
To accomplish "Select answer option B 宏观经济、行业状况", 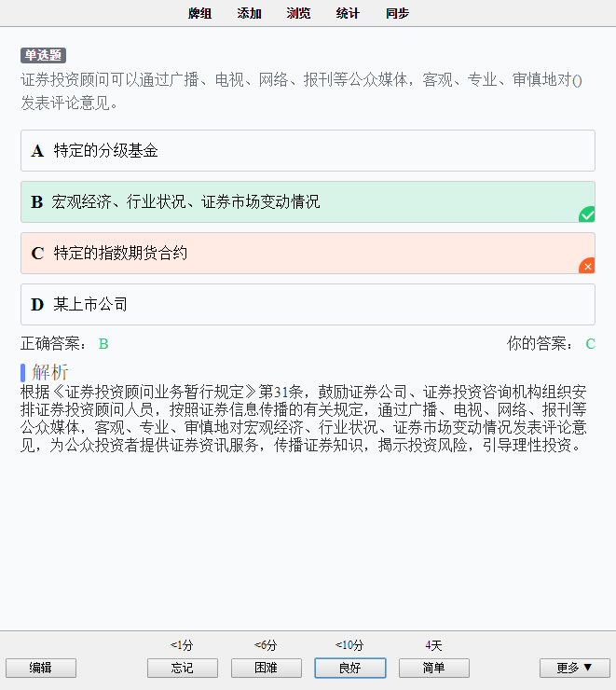I will click(308, 202).
